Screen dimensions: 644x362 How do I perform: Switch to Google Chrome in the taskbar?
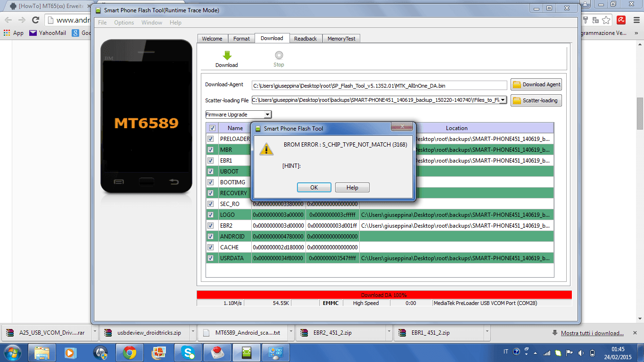pyautogui.click(x=130, y=352)
